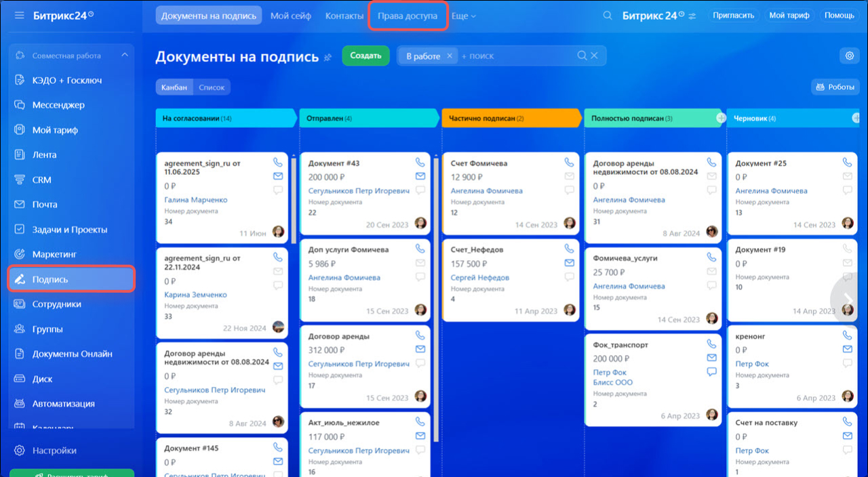Switch to Канбан view
Image resolution: width=868 pixels, height=477 pixels.
[x=174, y=87]
